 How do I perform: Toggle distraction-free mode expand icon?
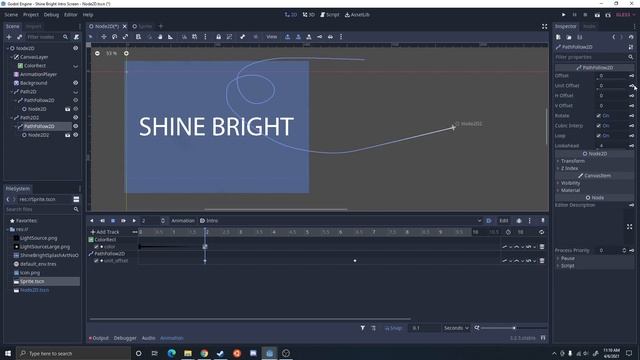tap(544, 26)
